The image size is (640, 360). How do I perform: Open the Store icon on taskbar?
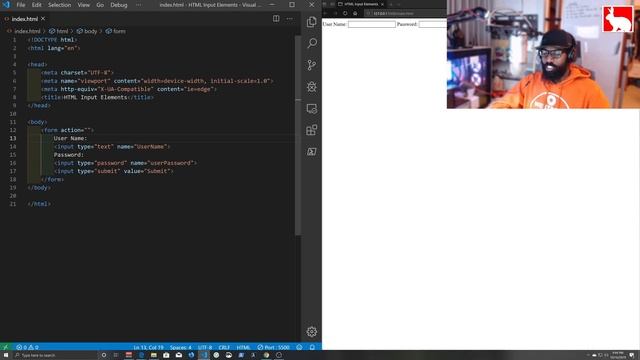tap(166, 355)
